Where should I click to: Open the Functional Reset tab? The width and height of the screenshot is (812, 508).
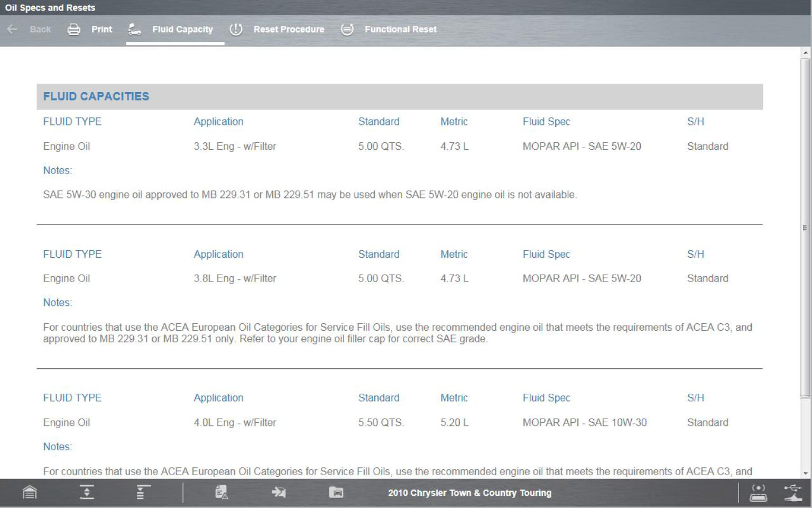[400, 30]
